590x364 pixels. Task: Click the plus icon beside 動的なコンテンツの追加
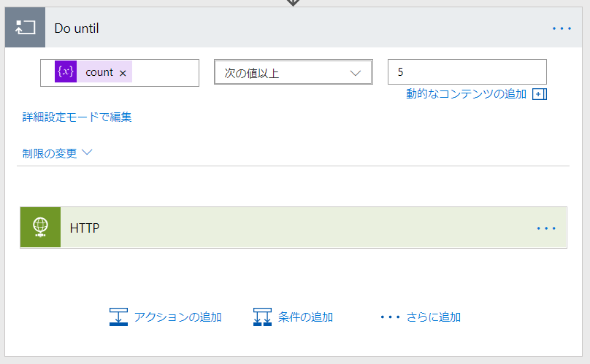click(539, 94)
